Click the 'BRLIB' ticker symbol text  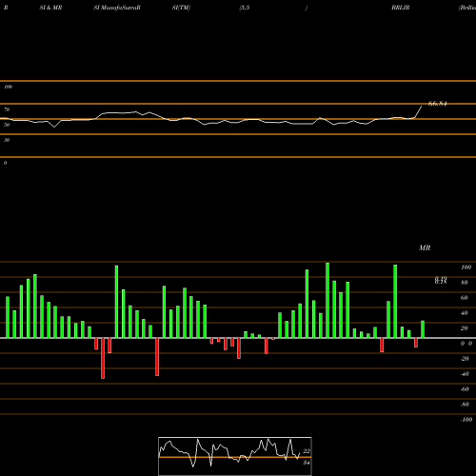point(401,8)
